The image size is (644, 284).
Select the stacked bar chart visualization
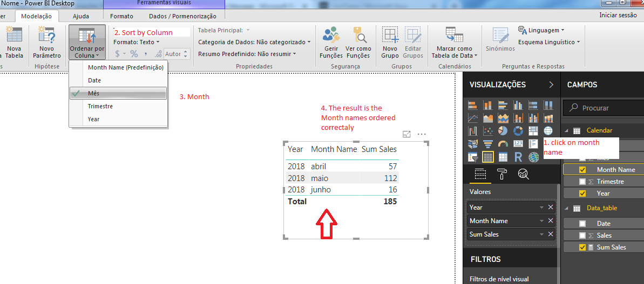[473, 105]
